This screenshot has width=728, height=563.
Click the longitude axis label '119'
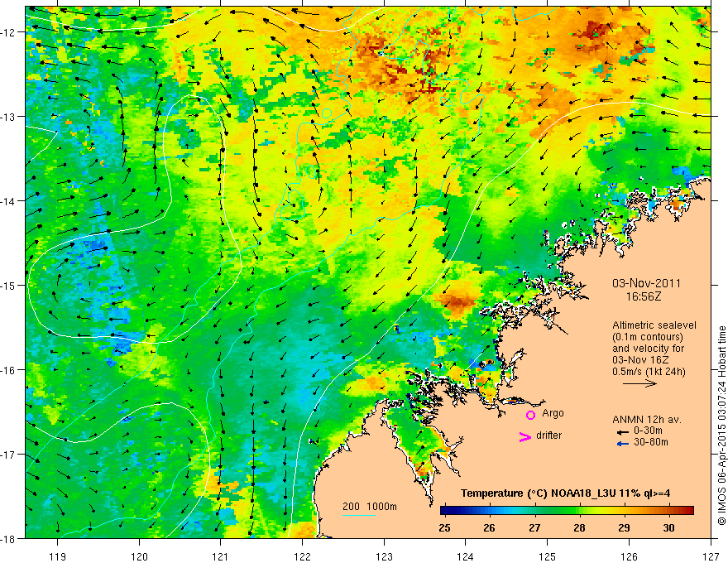tap(58, 556)
